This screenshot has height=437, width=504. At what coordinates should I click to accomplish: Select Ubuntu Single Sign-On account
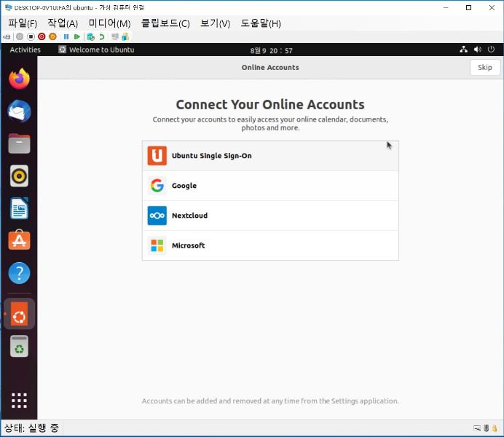270,156
